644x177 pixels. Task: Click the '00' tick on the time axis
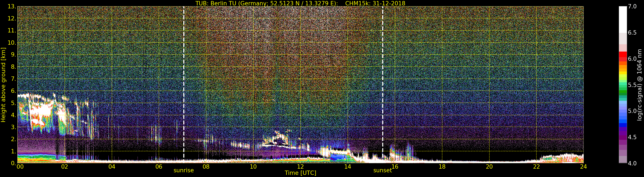point(20,166)
